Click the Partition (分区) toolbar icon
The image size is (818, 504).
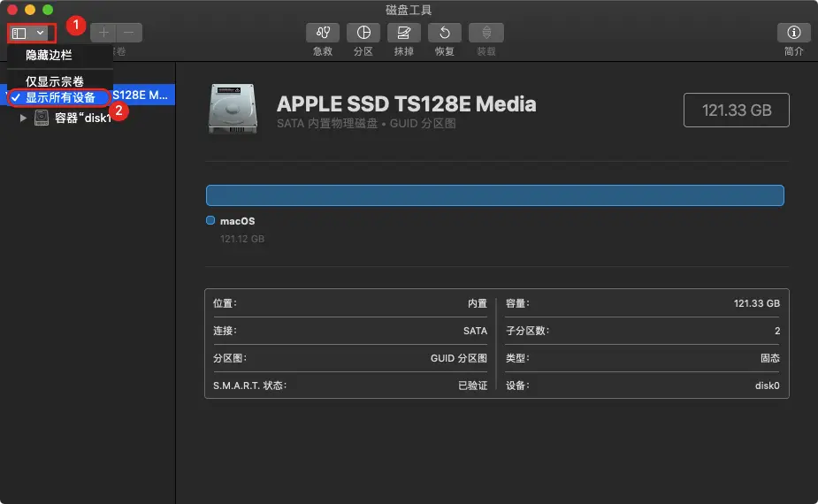363,33
